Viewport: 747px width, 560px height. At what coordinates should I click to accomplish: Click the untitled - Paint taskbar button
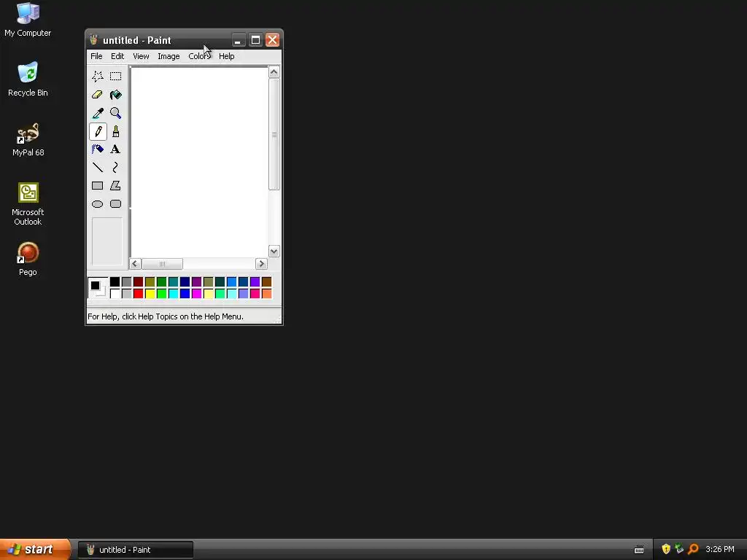pyautogui.click(x=136, y=550)
